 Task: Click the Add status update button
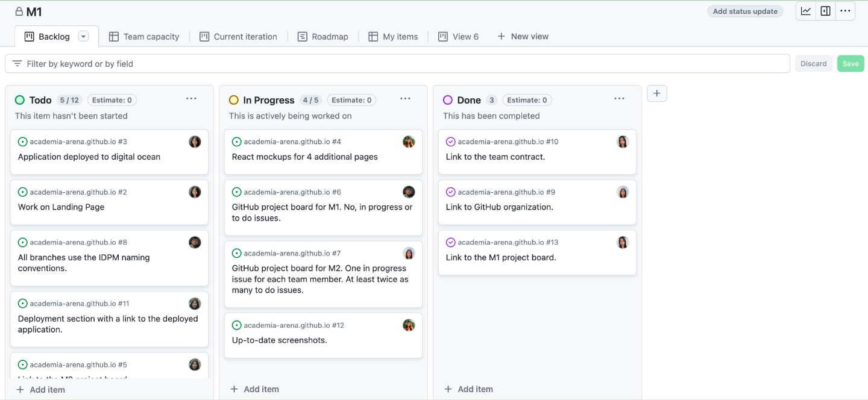745,11
